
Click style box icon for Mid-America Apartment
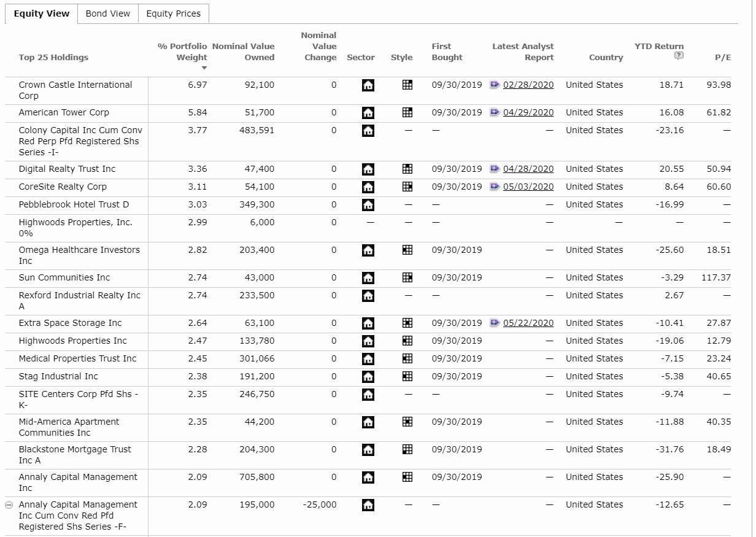click(x=407, y=422)
